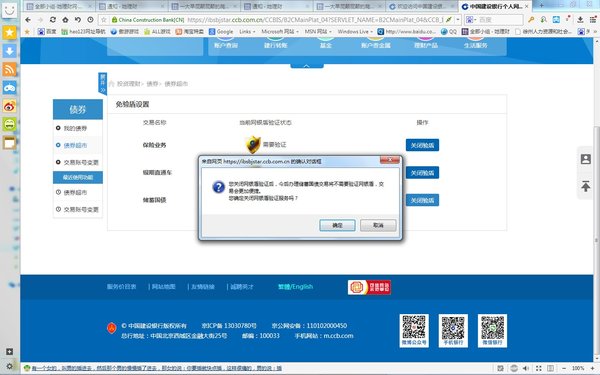The width and height of the screenshot is (600, 375).
Task: Select first 交易账号变更 in the left menu
Action: (81, 163)
